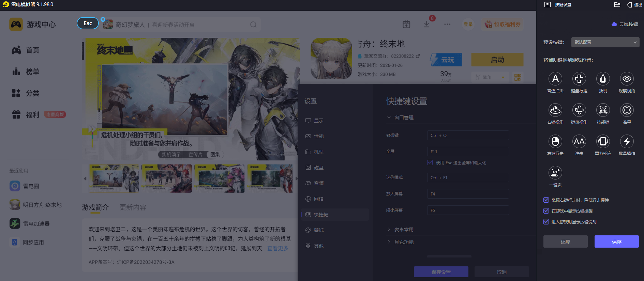Click the 保存 button in key settings
Viewport: 644px width, 281px height.
point(617,241)
